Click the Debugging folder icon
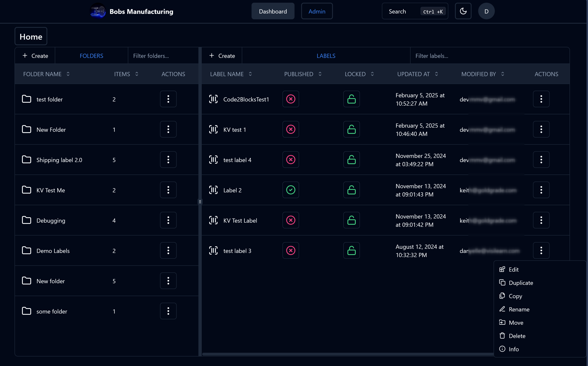This screenshot has height=366, width=588. [x=27, y=220]
